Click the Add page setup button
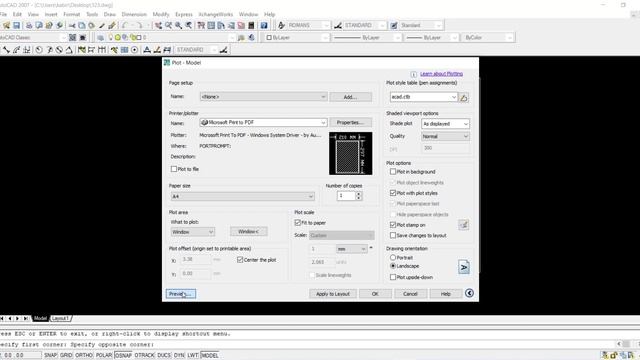Viewport: 640px width, 360px height. (351, 97)
